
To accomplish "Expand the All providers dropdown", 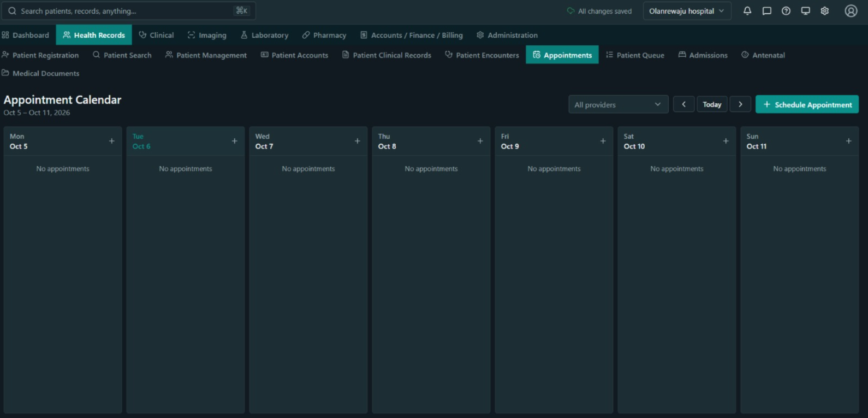I will [618, 104].
